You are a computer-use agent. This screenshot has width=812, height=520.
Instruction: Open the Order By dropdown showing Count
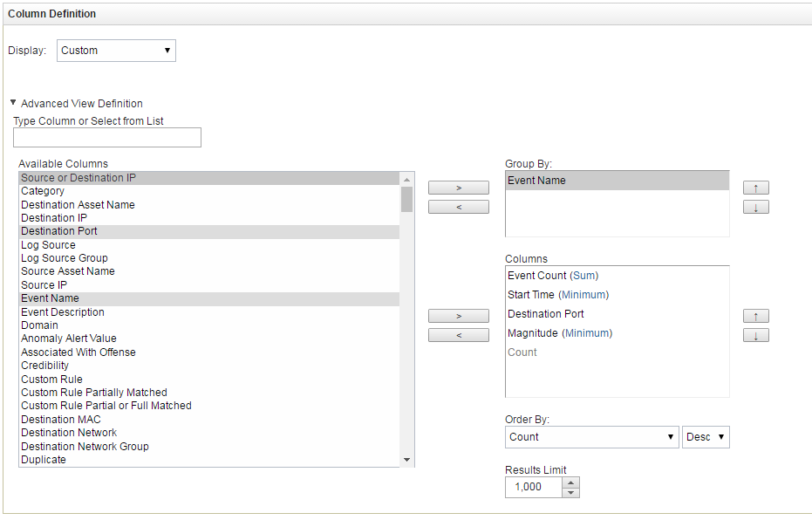coord(591,436)
